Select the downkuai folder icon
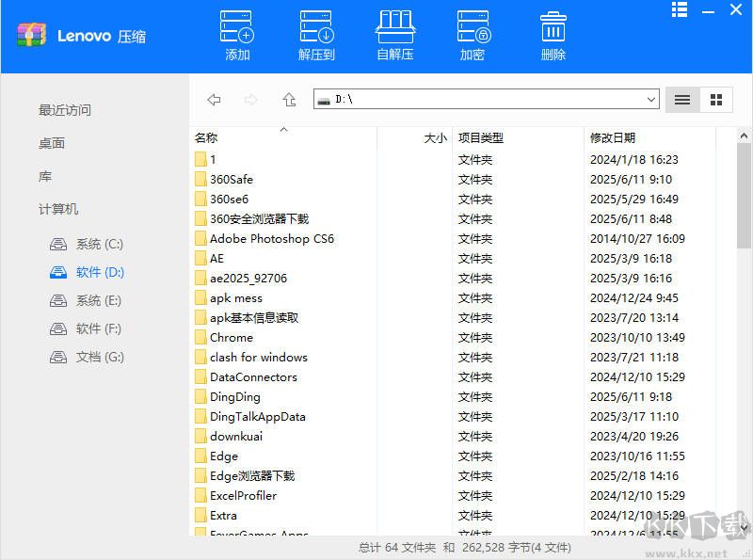The image size is (753, 560). (x=200, y=436)
